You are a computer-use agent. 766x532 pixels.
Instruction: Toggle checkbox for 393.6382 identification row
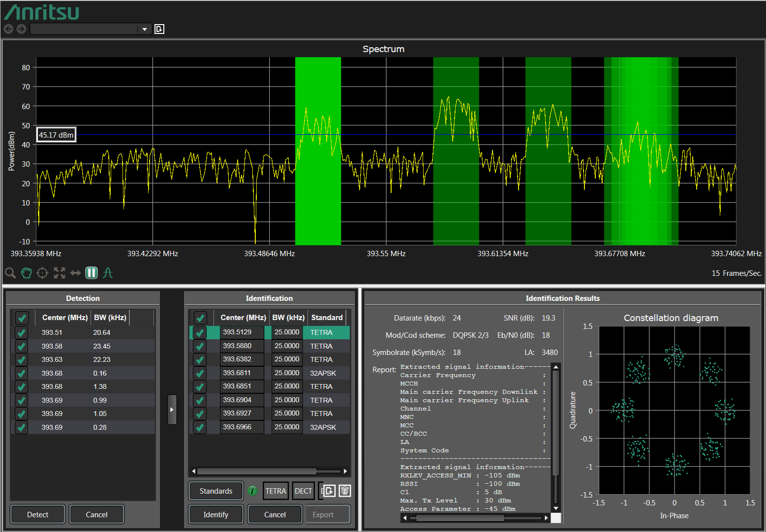click(x=200, y=360)
